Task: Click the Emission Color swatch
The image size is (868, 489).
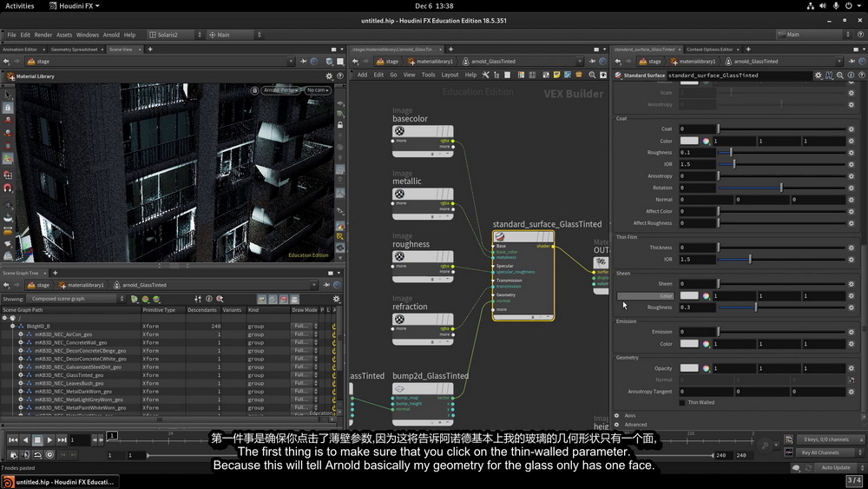Action: tap(689, 344)
